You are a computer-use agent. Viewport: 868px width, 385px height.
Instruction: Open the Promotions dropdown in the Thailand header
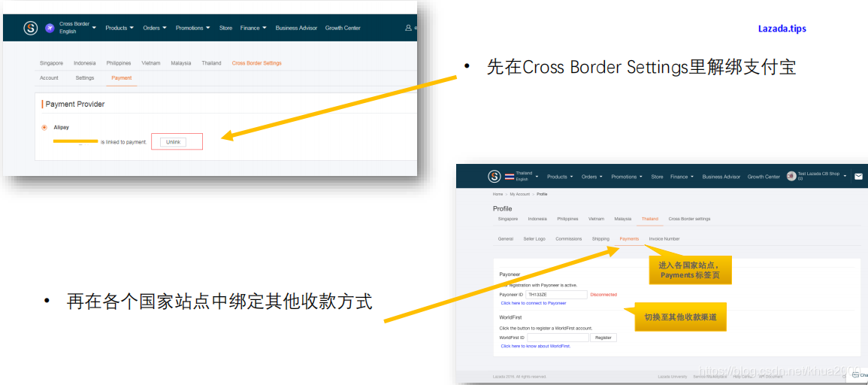coord(627,177)
